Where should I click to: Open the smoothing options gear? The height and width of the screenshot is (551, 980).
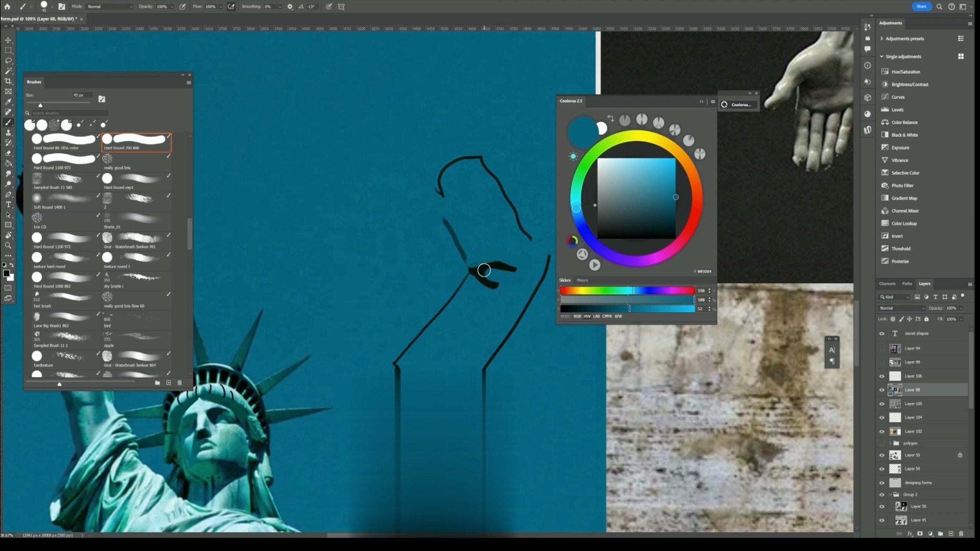(x=290, y=7)
